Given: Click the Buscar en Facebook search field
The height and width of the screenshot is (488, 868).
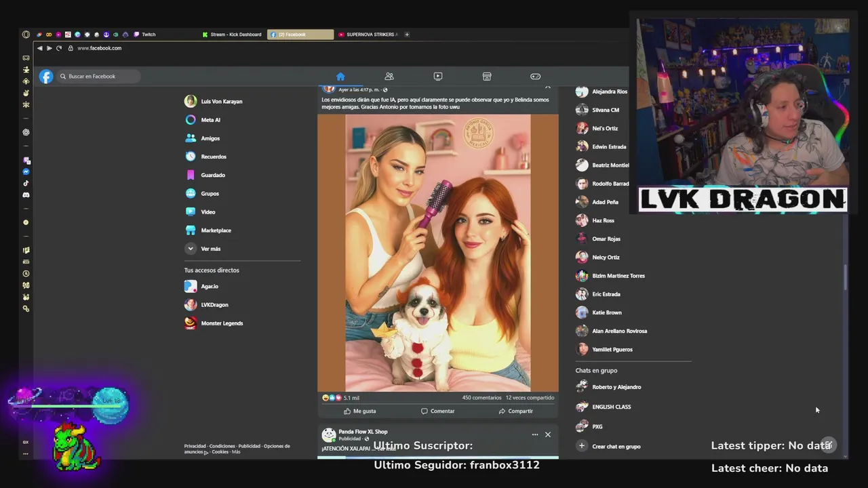Looking at the screenshot, I should tap(98, 77).
